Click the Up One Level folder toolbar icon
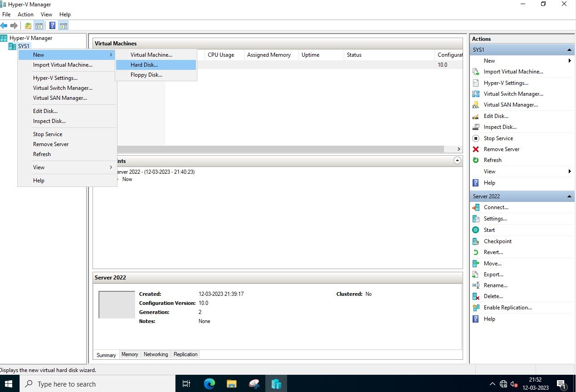 pyautogui.click(x=28, y=25)
